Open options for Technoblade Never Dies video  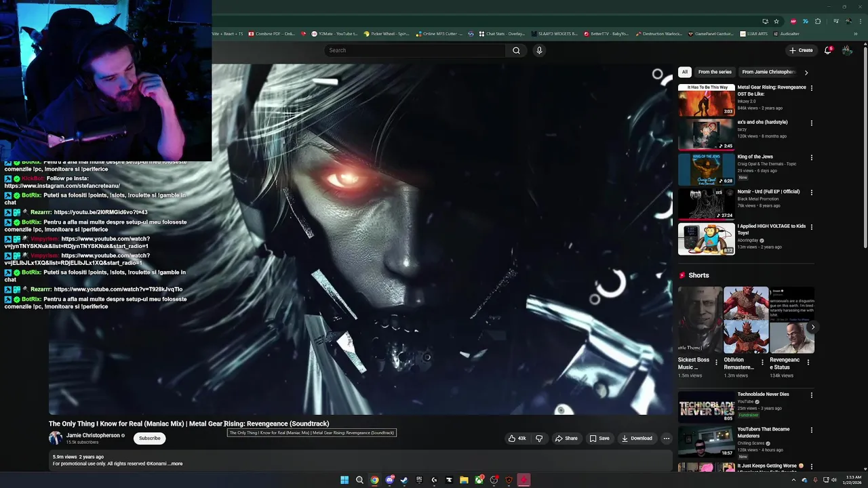[811, 395]
